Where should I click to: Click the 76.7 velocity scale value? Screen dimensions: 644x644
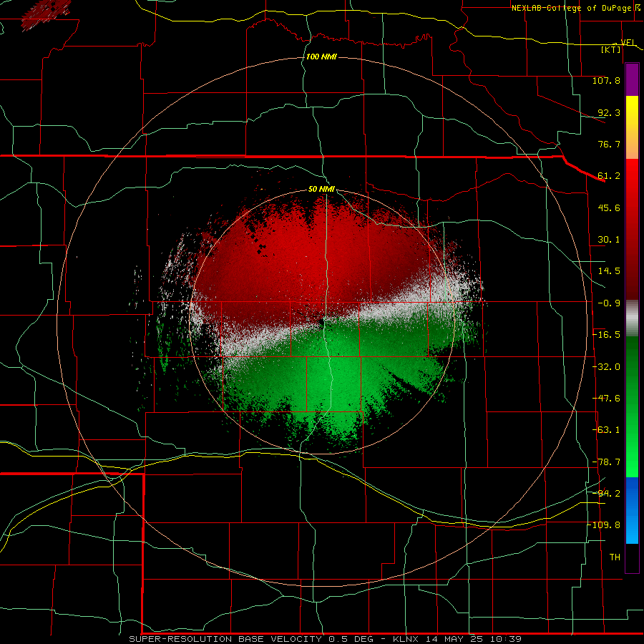[x=609, y=144]
